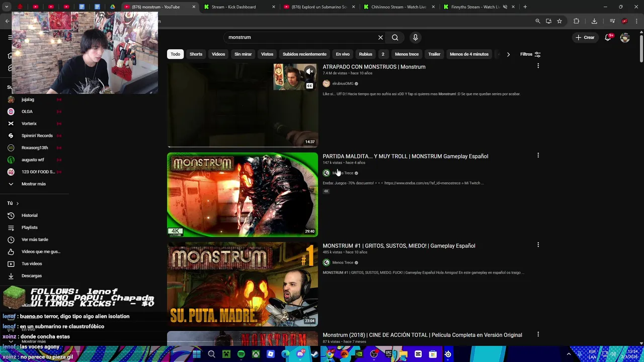The image size is (644, 362).
Task: Select the Rubius filter chip
Action: 365,54
